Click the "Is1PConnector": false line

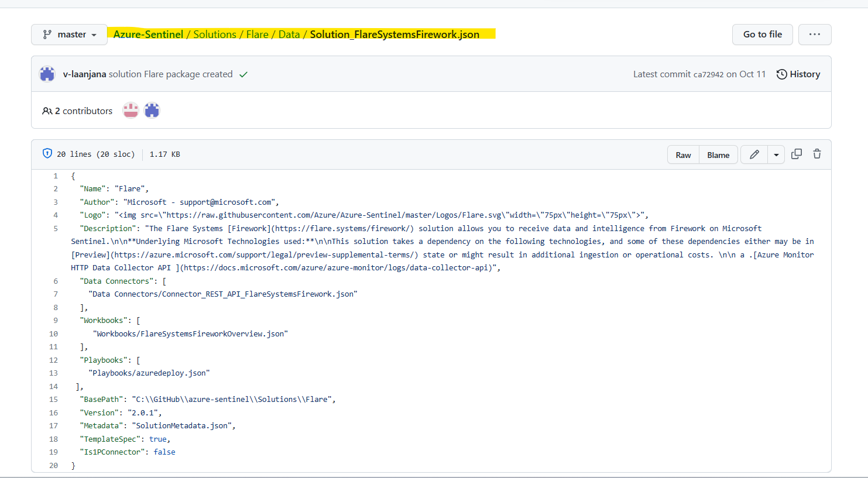128,452
